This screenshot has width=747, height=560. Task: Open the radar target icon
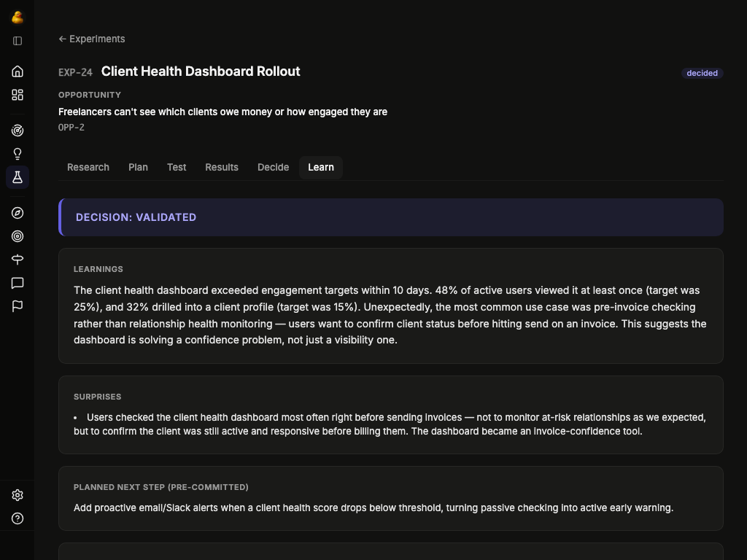click(18, 131)
